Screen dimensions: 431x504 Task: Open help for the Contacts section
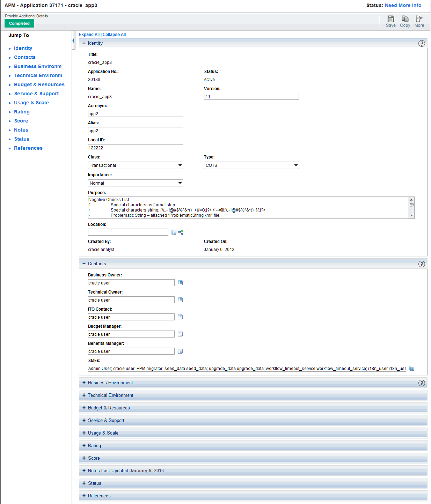(x=422, y=264)
